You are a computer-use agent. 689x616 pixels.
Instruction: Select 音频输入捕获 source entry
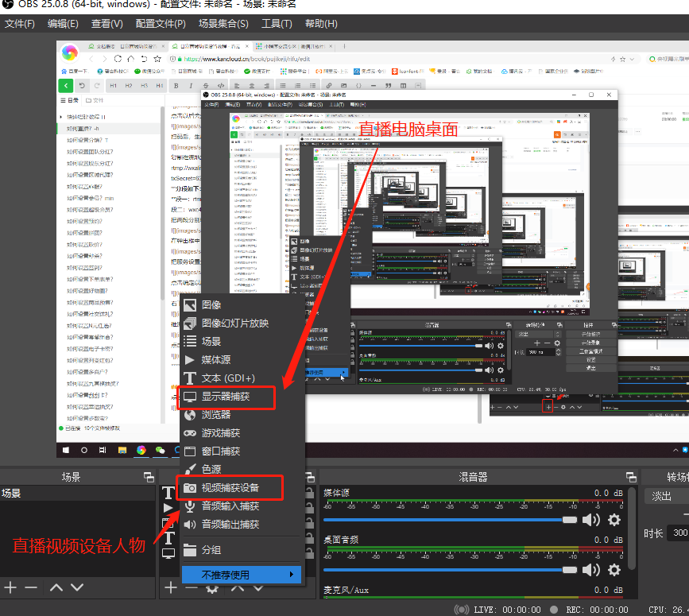pos(242,506)
